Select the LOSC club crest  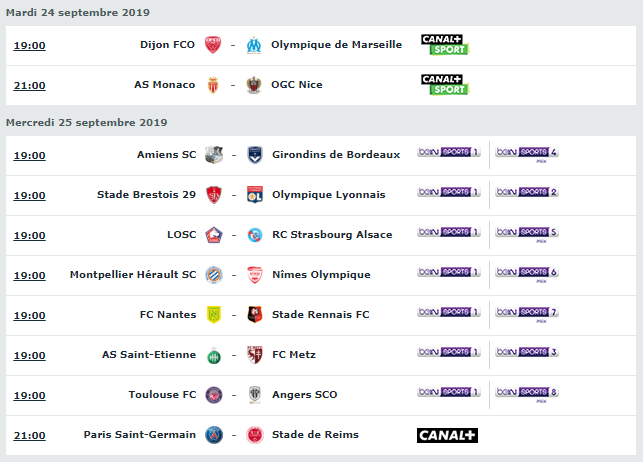(x=214, y=235)
